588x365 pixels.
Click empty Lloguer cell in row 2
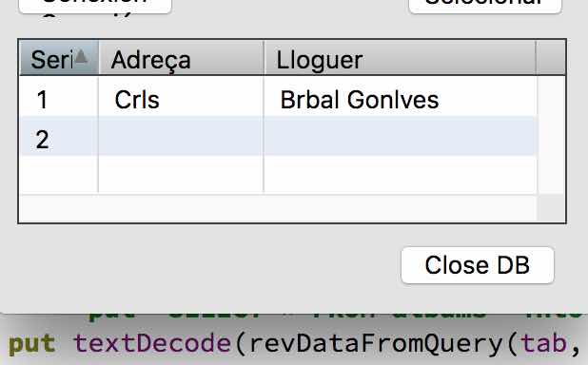point(401,137)
